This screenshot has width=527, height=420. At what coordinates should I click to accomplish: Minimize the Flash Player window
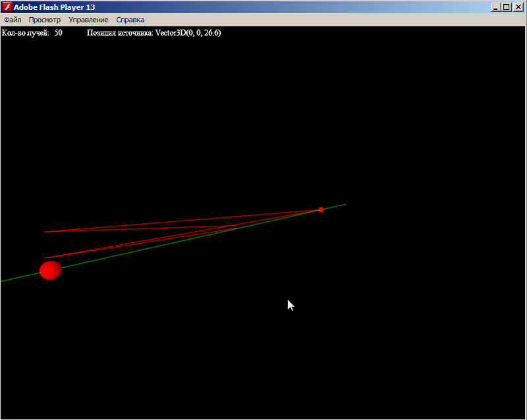click(495, 7)
